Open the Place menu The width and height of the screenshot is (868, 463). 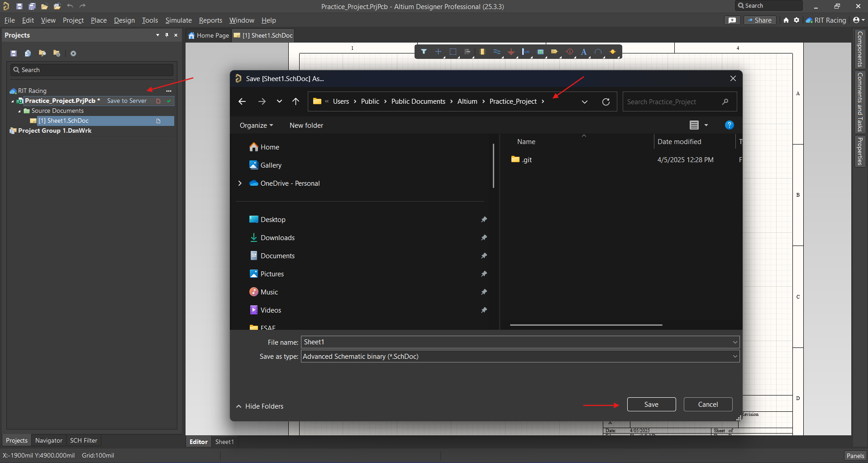click(x=99, y=20)
